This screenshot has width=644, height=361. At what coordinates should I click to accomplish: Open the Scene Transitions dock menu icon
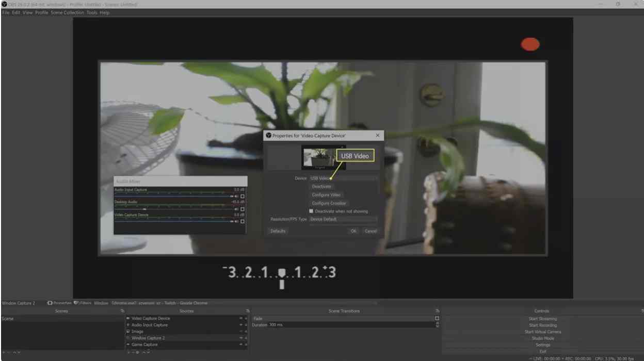pyautogui.click(x=437, y=311)
